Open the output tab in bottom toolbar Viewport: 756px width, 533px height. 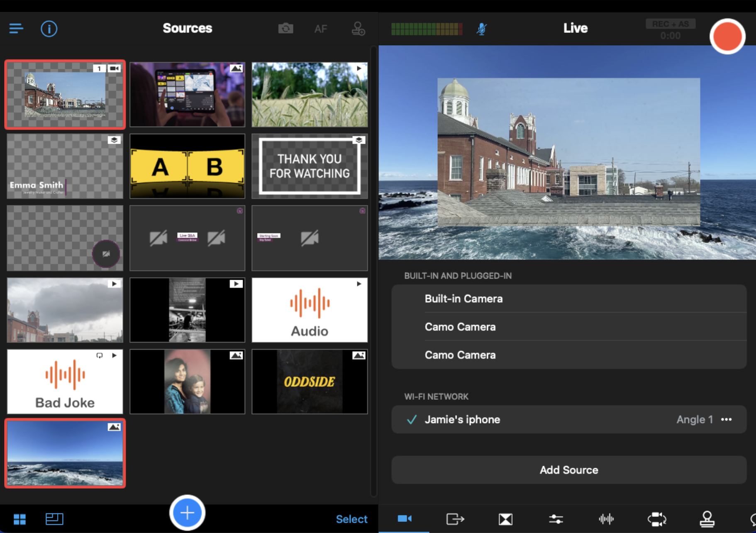pos(455,519)
